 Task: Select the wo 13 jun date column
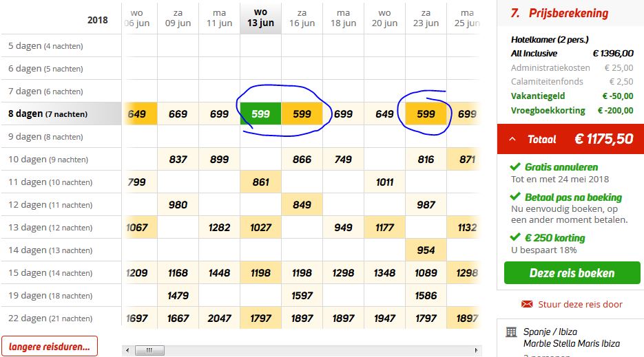click(x=261, y=18)
